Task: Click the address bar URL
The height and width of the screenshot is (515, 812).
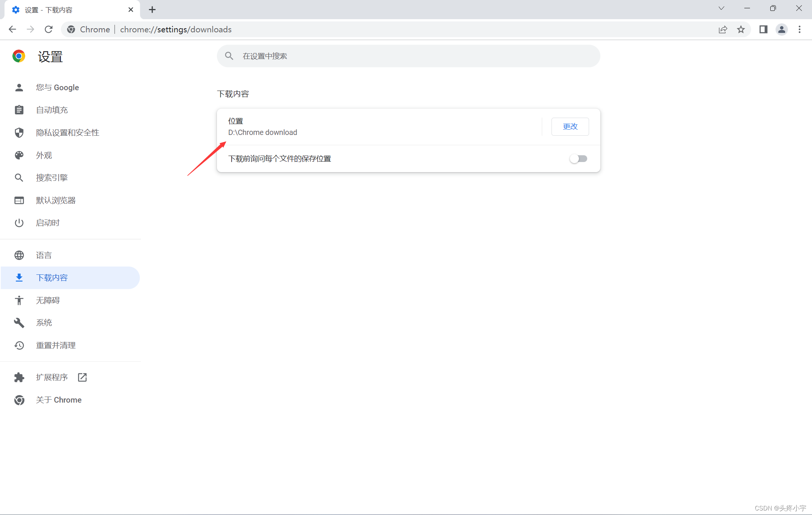Action: pos(176,29)
